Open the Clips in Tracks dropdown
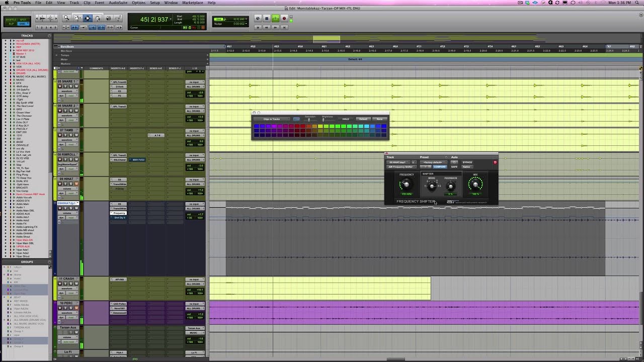Screen dimensions: 644x362 [x=272, y=119]
